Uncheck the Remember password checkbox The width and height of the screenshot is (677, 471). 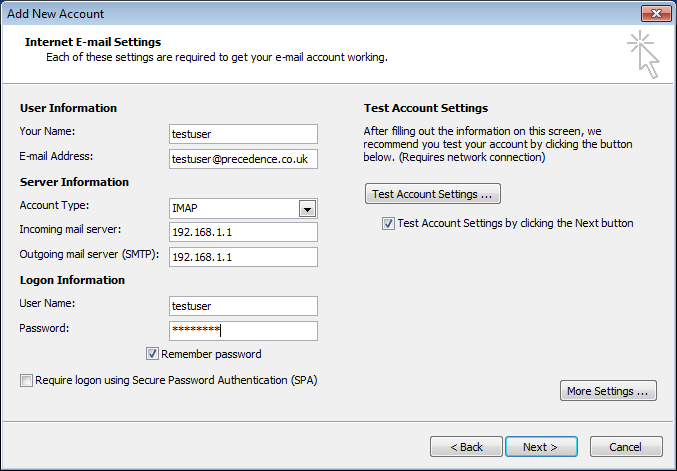(152, 354)
